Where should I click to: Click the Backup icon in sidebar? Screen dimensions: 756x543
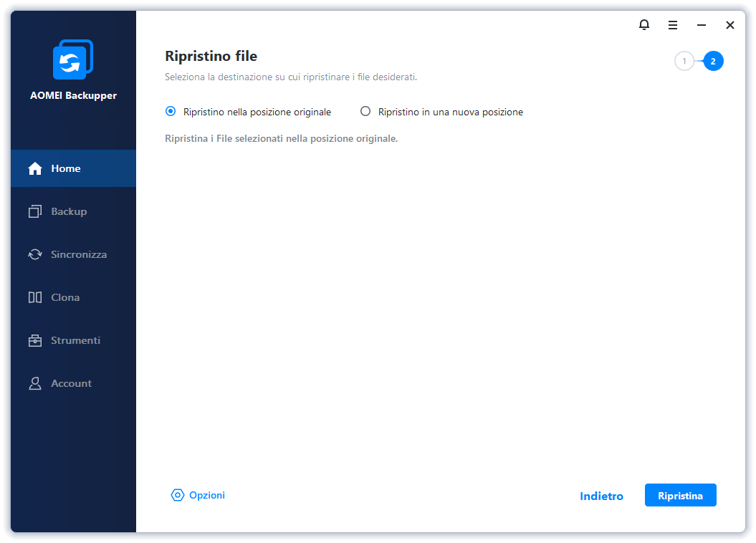pos(35,211)
